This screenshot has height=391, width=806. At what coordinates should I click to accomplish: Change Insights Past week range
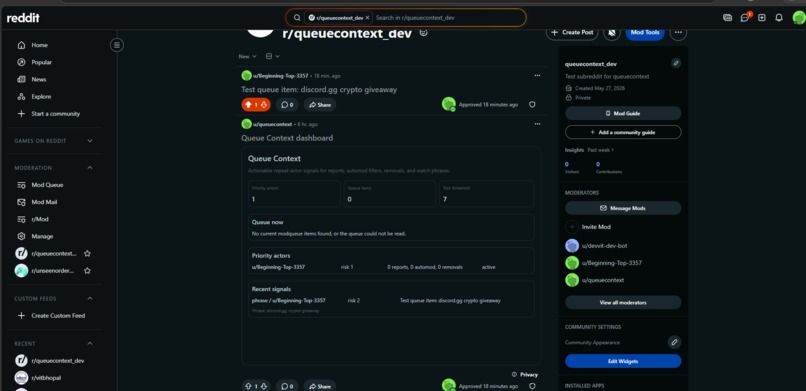click(x=601, y=150)
